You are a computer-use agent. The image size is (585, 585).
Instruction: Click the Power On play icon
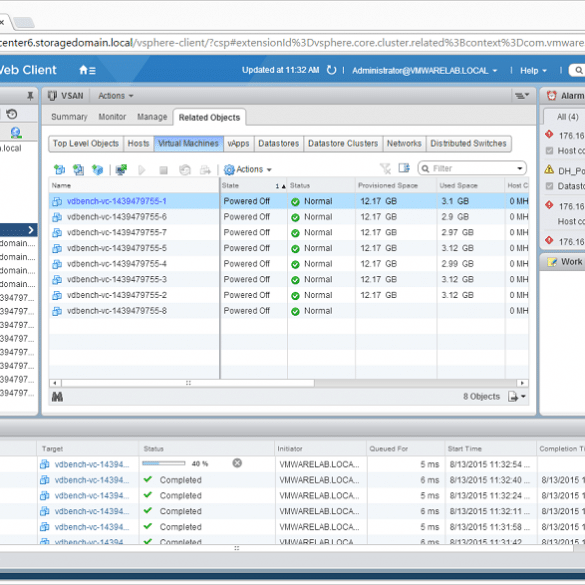141,170
